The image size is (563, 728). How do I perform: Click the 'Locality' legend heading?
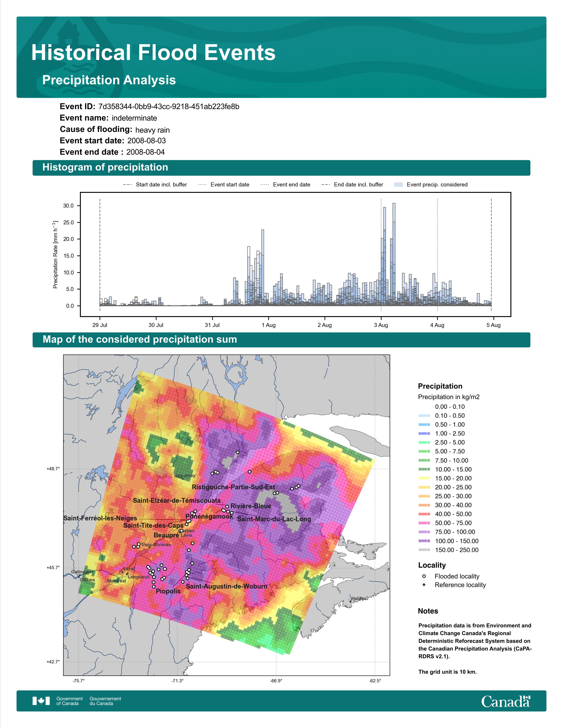point(432,565)
